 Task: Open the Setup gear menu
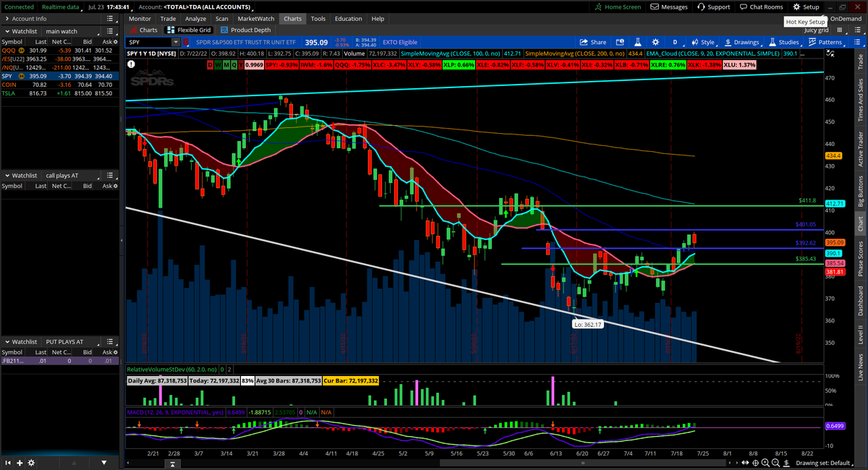tap(806, 7)
